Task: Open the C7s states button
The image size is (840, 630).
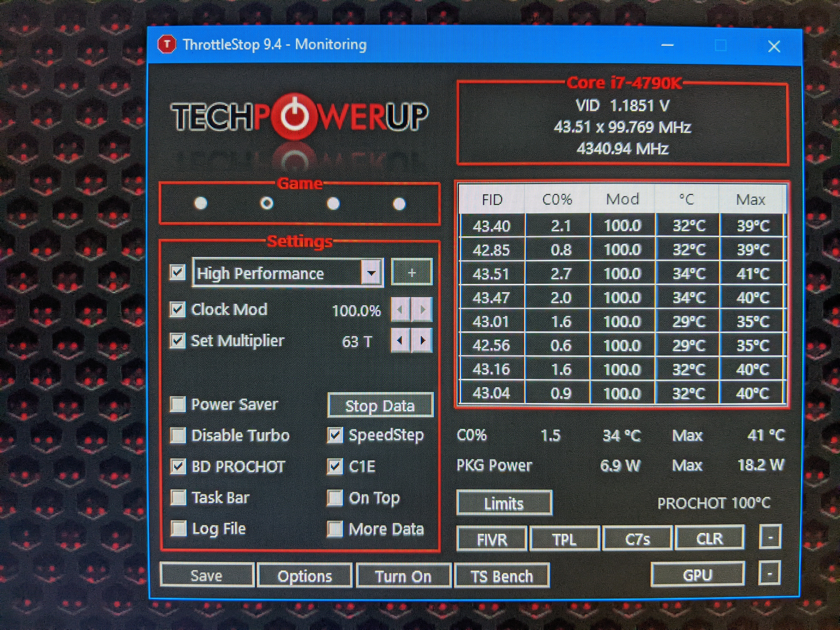Action: pos(637,538)
